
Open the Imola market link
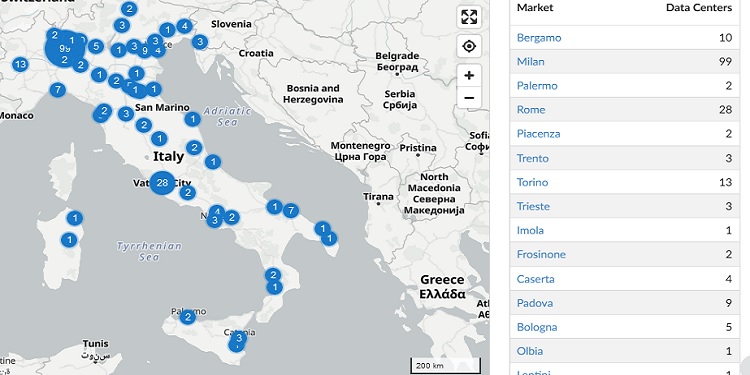tap(530, 231)
